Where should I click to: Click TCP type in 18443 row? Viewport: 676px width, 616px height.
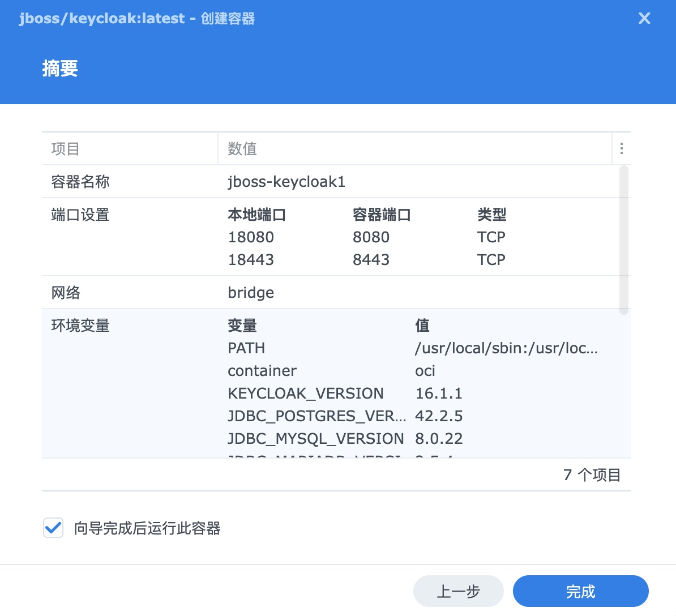[491, 259]
